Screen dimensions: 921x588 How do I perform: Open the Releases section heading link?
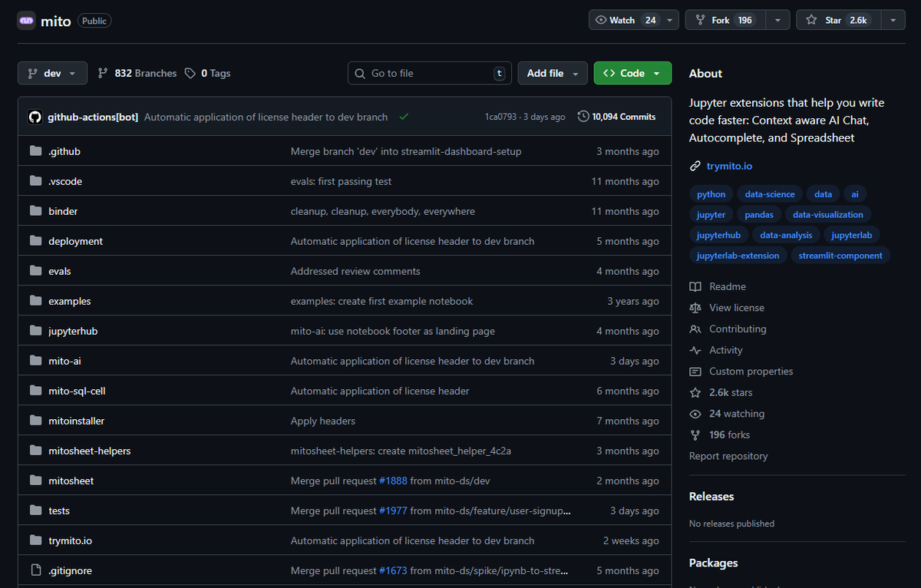coord(711,496)
